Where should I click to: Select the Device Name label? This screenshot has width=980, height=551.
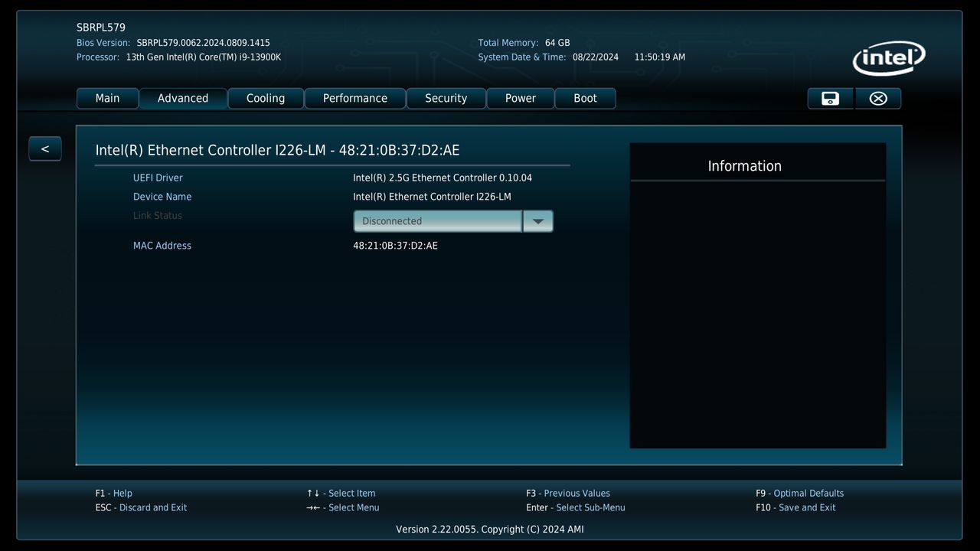click(x=162, y=197)
